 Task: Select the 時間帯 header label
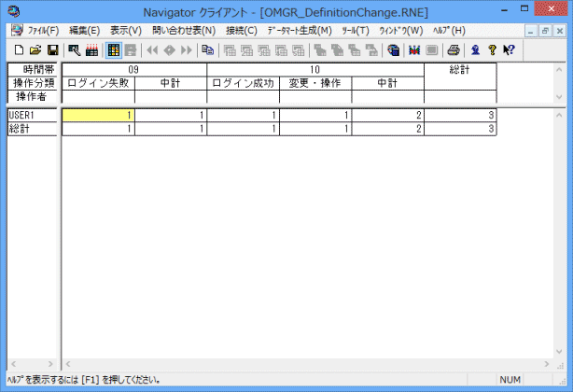(x=33, y=69)
